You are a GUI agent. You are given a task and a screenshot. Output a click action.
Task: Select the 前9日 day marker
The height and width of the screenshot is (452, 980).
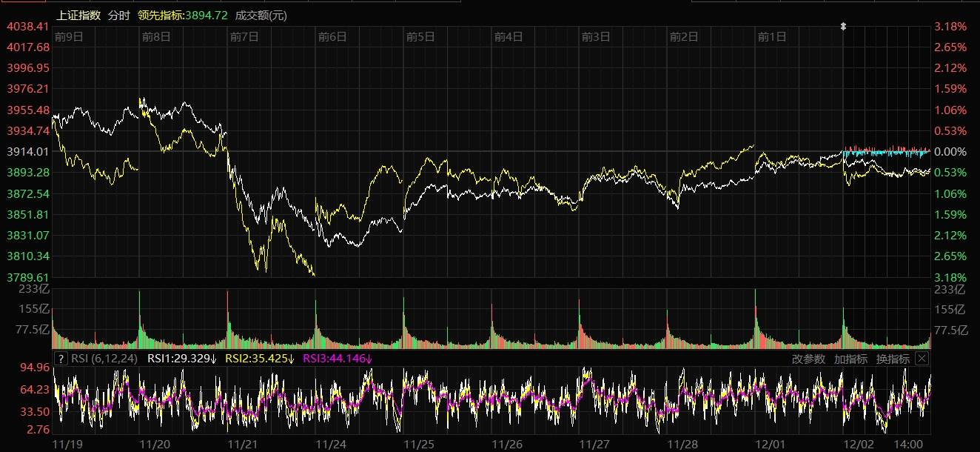click(x=68, y=36)
